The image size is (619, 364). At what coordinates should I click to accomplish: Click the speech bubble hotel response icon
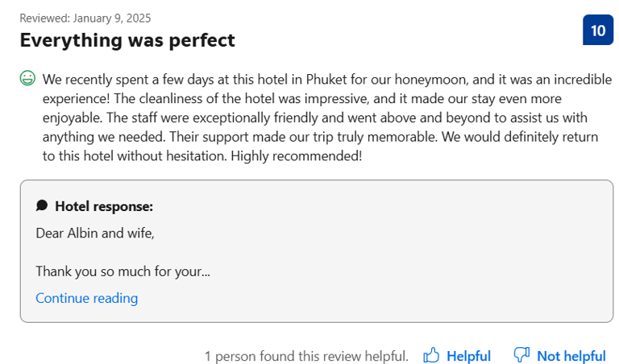[42, 205]
